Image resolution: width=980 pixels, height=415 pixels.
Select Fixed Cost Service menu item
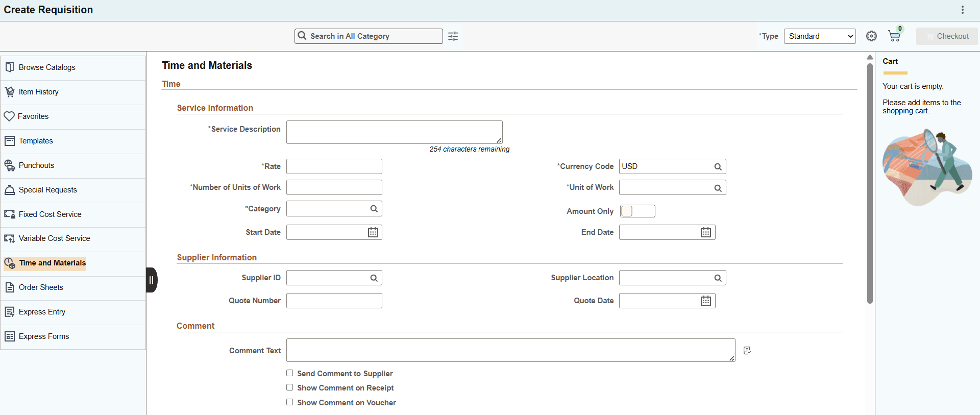pyautogui.click(x=73, y=214)
